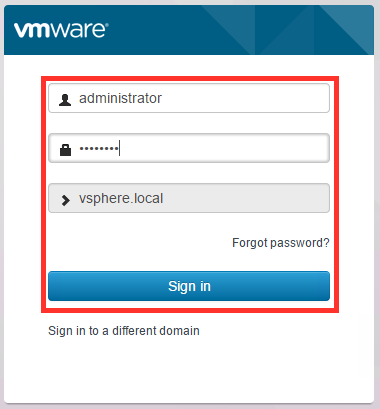Click the user silhouette icon
Viewport: 380px width, 409px height.
coord(65,100)
